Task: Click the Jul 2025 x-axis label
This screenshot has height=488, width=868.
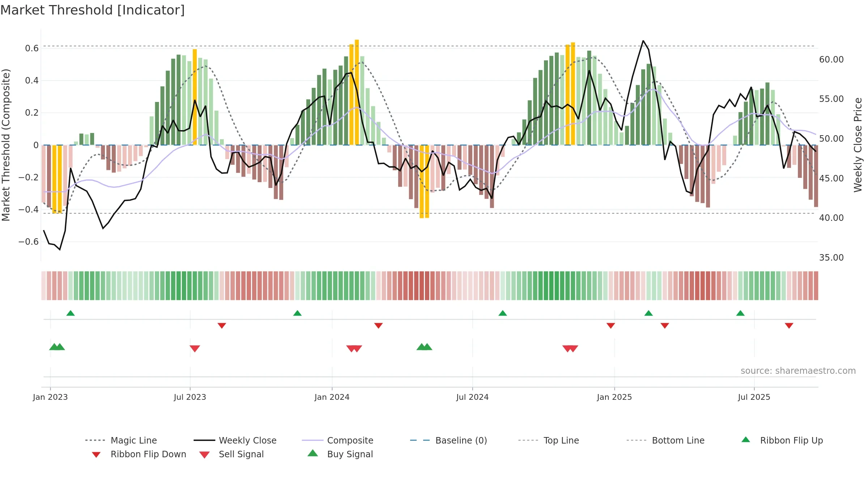Action: 754,397
